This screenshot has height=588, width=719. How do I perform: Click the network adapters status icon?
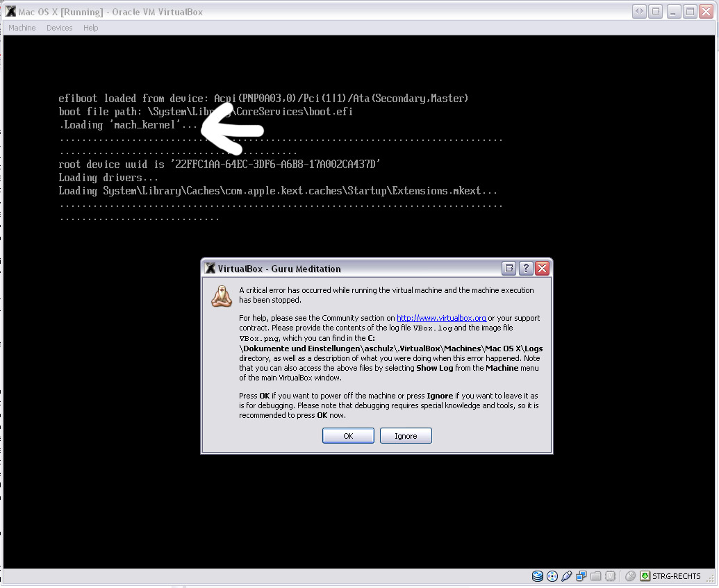[x=581, y=576]
